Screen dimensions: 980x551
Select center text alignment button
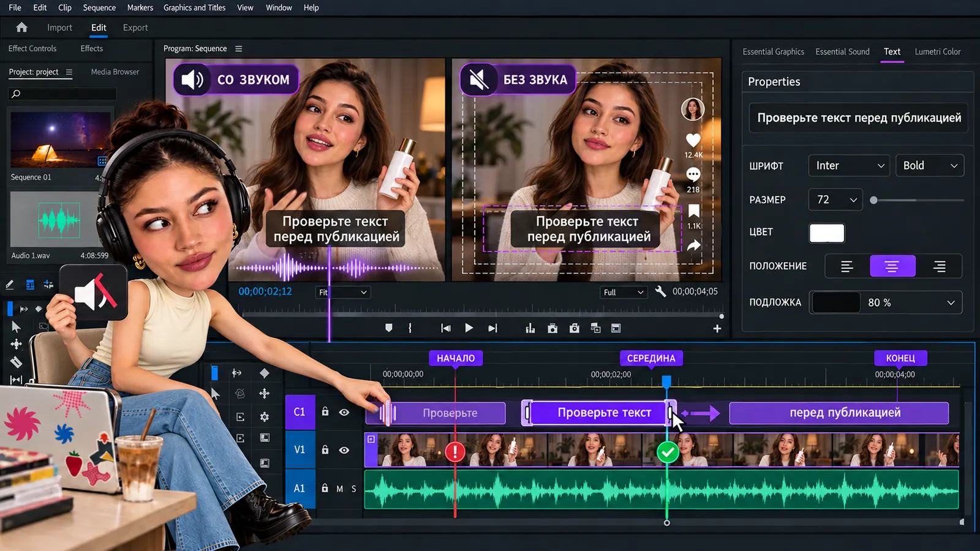pos(892,266)
